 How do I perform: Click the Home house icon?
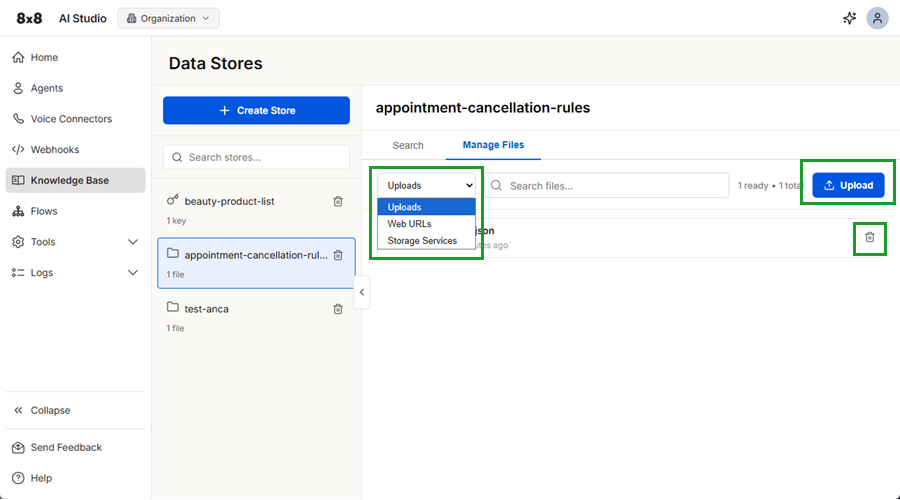[x=18, y=57]
